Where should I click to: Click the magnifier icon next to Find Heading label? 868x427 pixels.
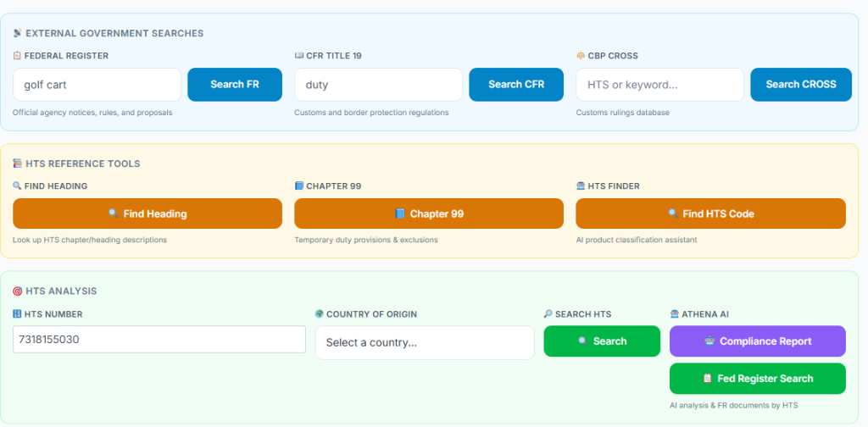17,186
